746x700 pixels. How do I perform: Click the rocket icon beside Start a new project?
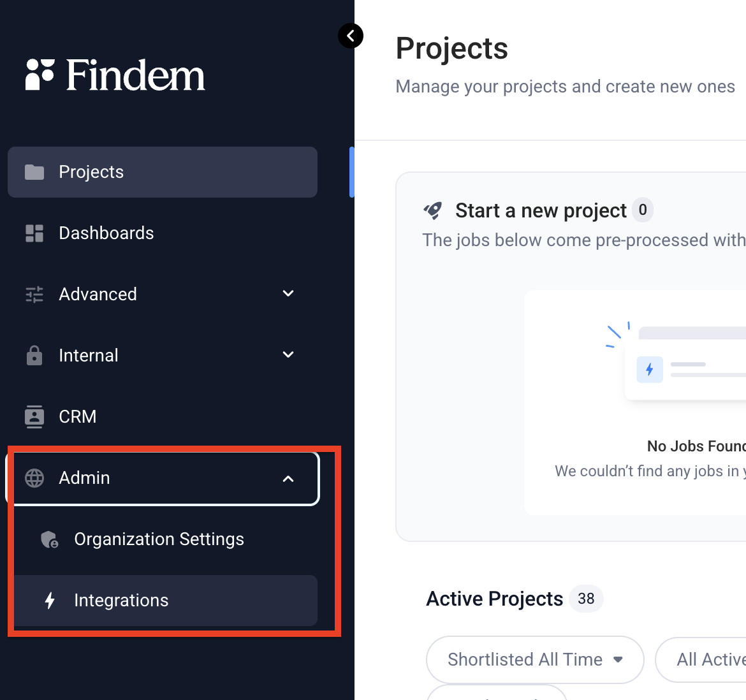click(x=433, y=210)
